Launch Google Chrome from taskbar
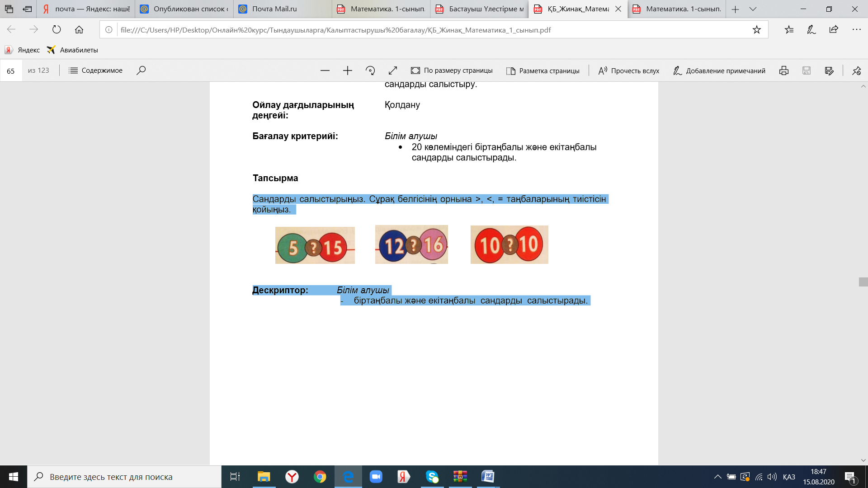 pyautogui.click(x=320, y=477)
